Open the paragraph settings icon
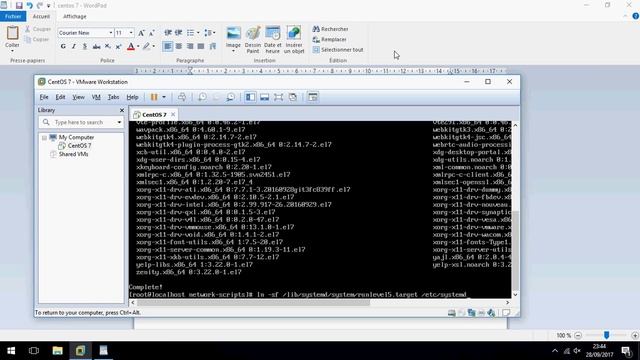Viewport: 640px width, 360px height. tap(212, 47)
